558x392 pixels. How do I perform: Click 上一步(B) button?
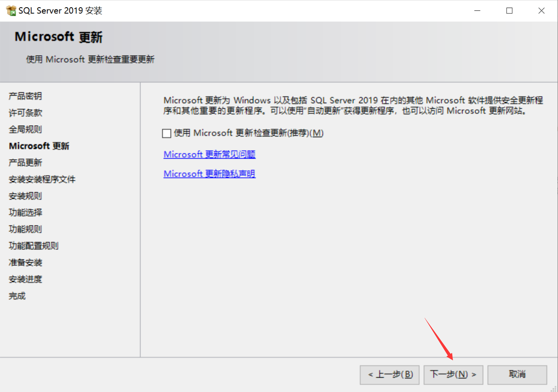(389, 374)
